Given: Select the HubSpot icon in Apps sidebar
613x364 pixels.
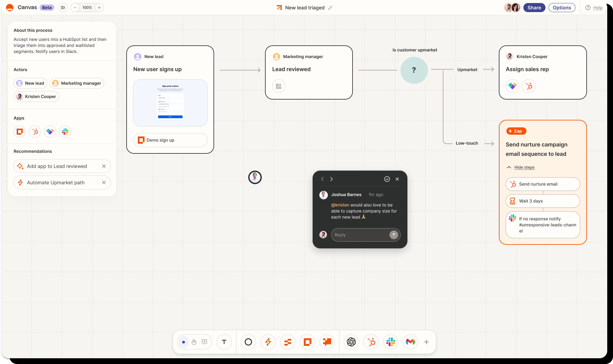Looking at the screenshot, I should pos(35,132).
